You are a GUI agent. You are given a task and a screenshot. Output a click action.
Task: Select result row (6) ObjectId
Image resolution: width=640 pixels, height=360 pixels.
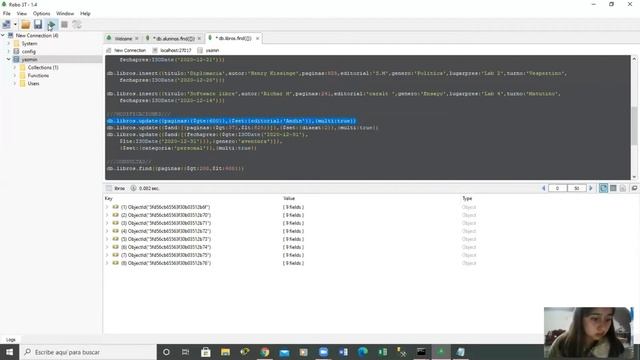click(166, 247)
